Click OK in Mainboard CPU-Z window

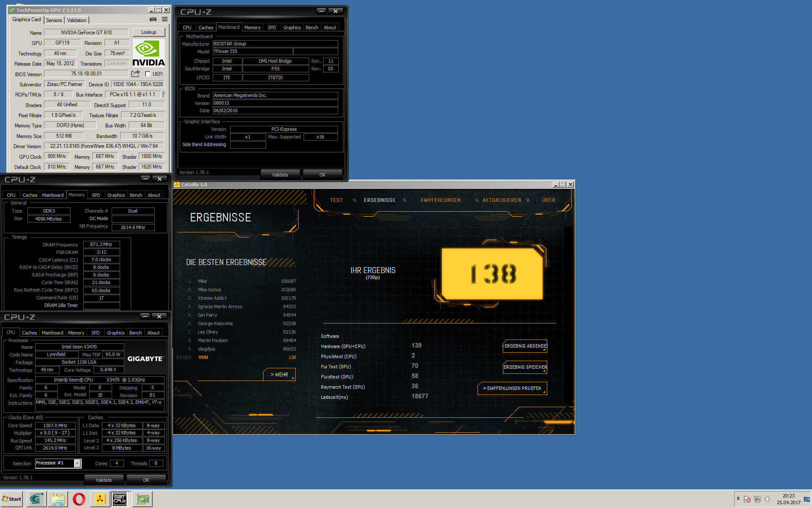point(322,175)
